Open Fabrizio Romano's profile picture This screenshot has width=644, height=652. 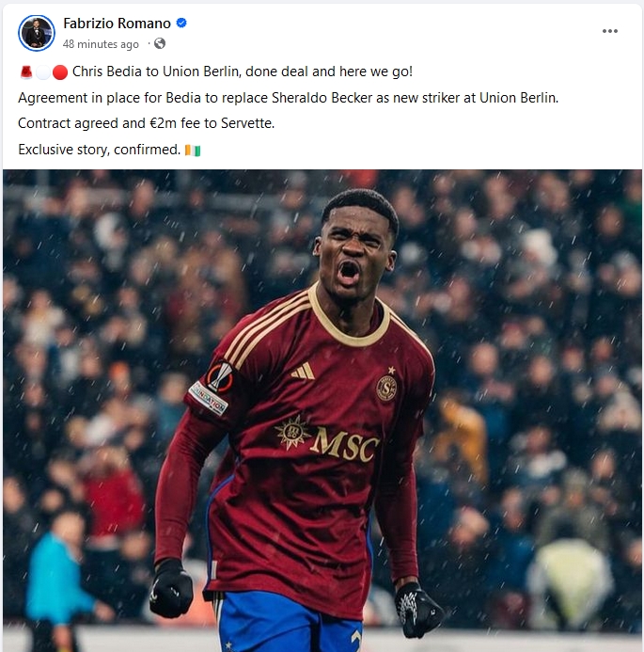[37, 33]
